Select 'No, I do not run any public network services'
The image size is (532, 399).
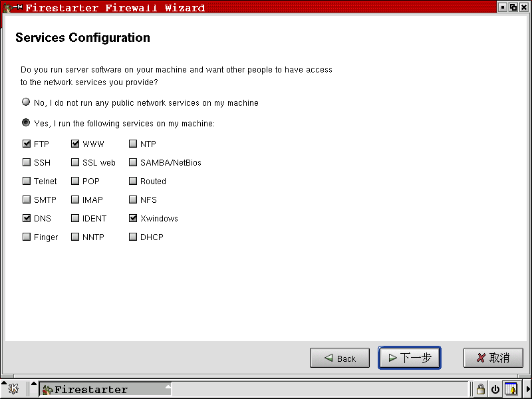pos(26,102)
